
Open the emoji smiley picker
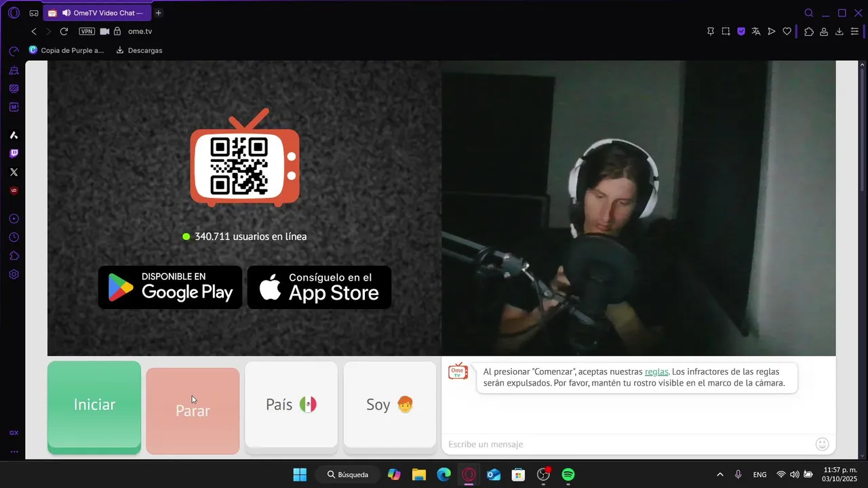click(x=822, y=444)
